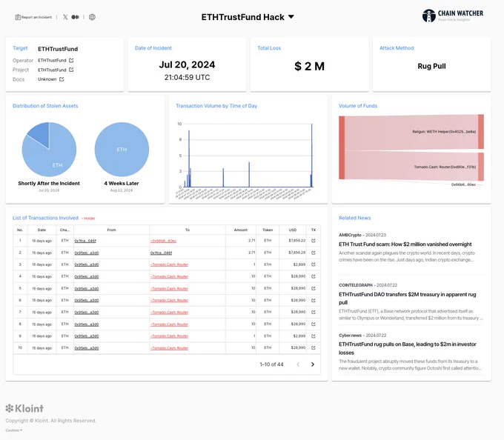Click the 'Jul 20, 2024' incident date
The width and height of the screenshot is (504, 440).
coord(187,64)
